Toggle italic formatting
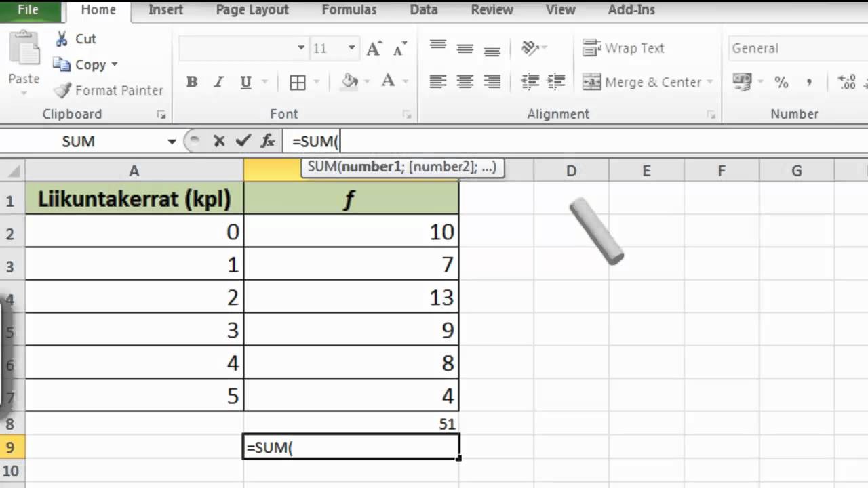This screenshot has height=488, width=868. [x=219, y=82]
